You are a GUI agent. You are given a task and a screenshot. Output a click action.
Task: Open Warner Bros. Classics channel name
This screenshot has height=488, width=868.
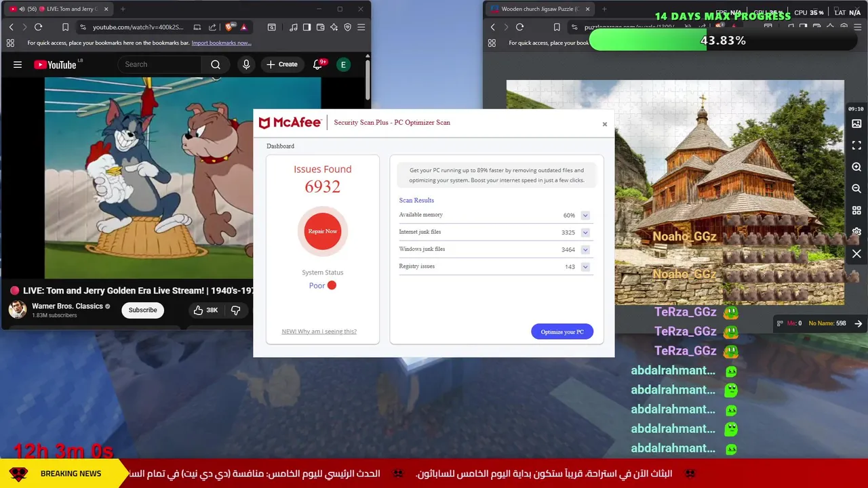(x=67, y=306)
